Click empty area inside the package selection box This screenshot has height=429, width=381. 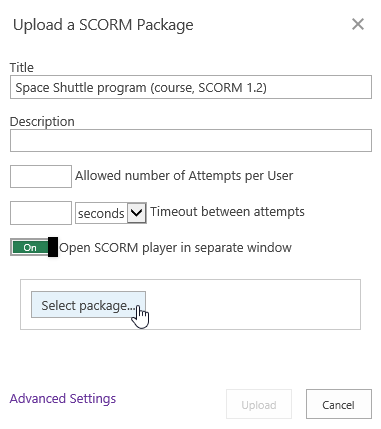tap(253, 305)
